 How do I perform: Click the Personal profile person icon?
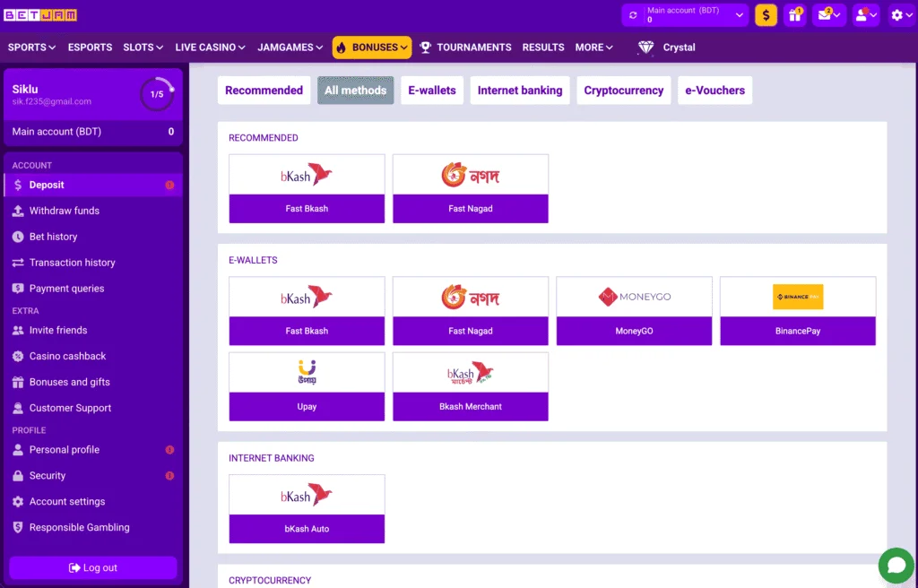coord(18,450)
